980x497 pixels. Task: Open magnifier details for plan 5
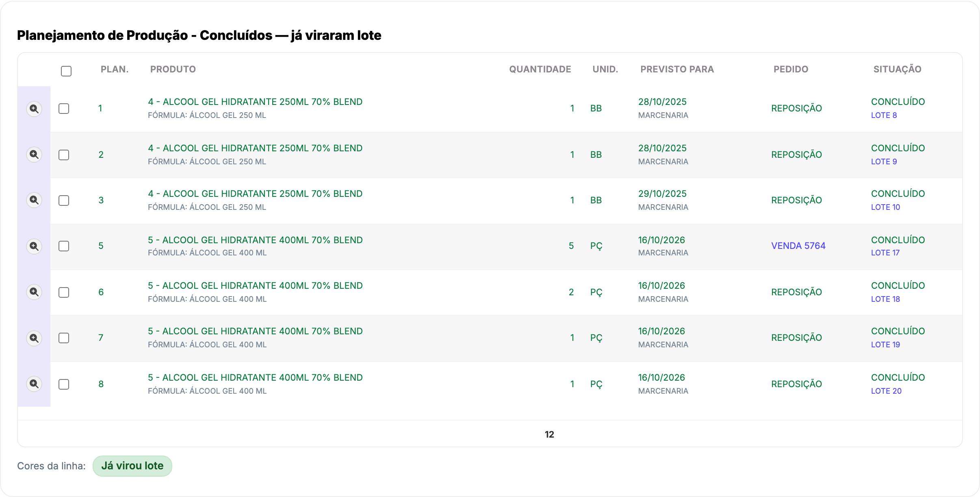pyautogui.click(x=34, y=246)
